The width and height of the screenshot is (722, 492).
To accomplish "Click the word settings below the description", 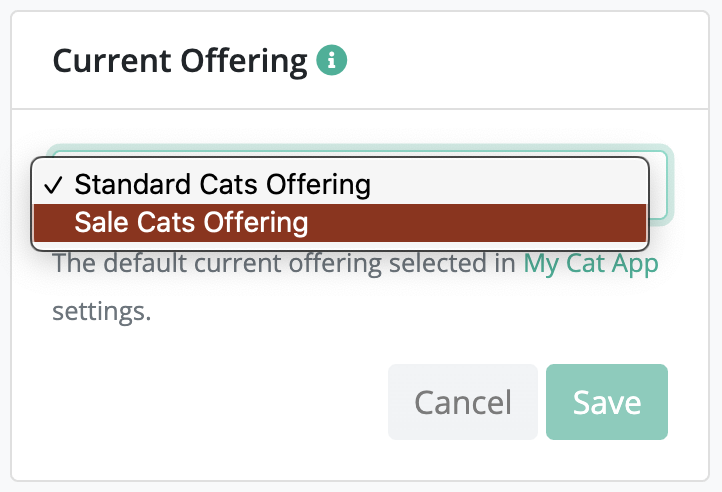I will point(101,310).
